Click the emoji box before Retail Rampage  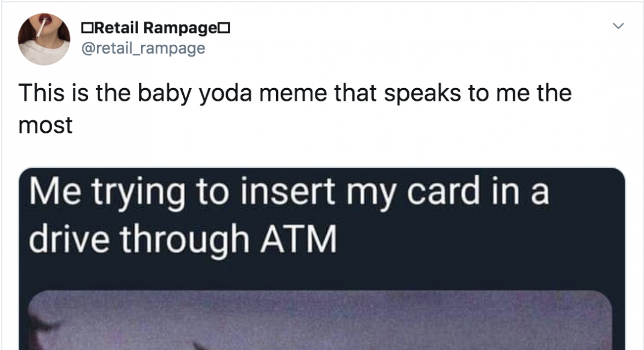click(87, 28)
